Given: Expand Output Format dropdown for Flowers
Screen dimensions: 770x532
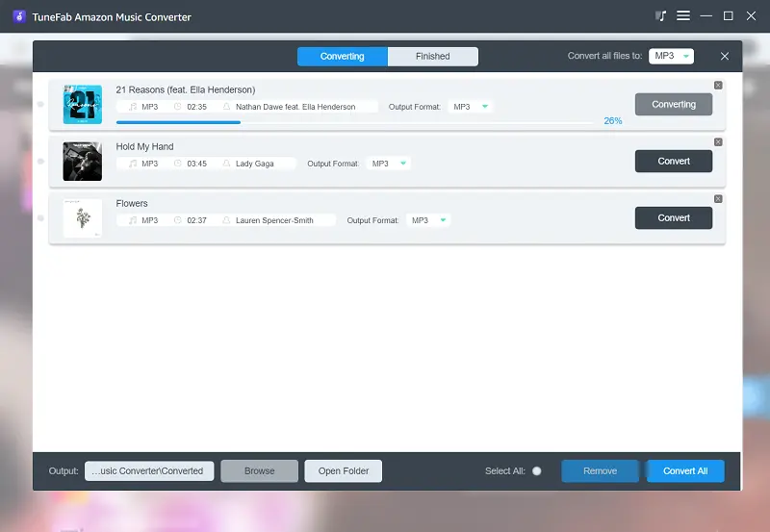Looking at the screenshot, I should click(x=428, y=220).
